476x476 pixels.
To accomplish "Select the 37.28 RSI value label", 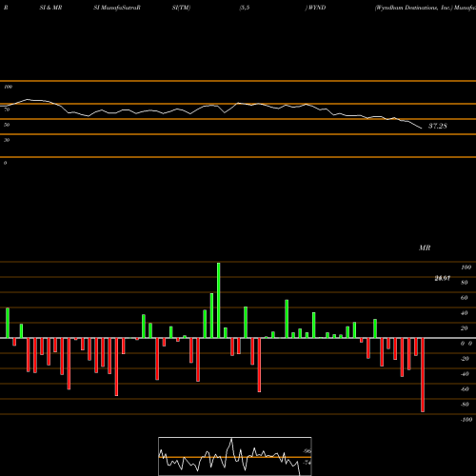I will 438,126.
